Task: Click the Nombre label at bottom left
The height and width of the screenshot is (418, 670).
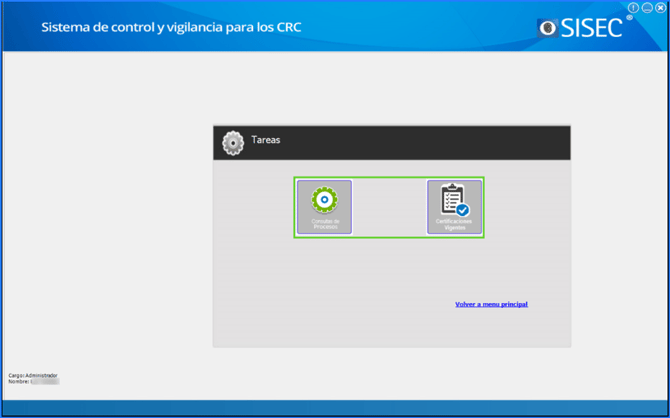Action: [18, 382]
